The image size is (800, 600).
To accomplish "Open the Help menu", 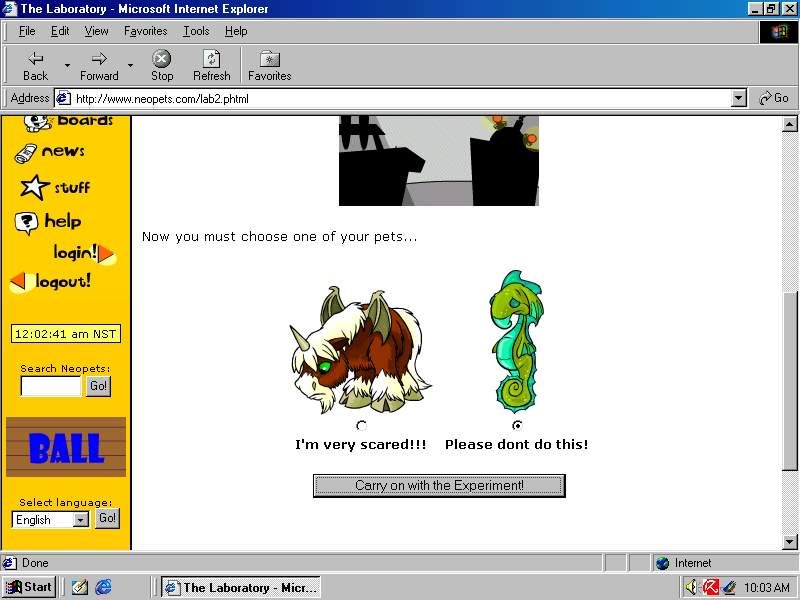I will coord(236,31).
